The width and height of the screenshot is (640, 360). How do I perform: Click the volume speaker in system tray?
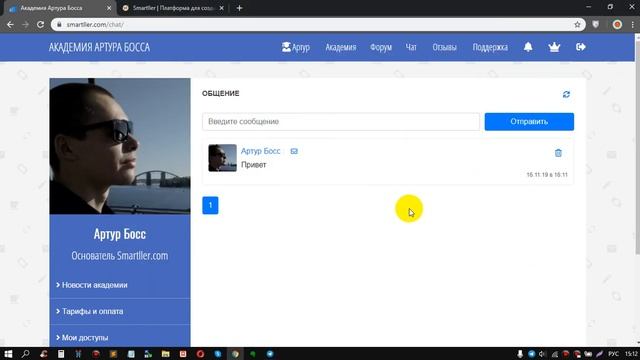click(x=542, y=354)
